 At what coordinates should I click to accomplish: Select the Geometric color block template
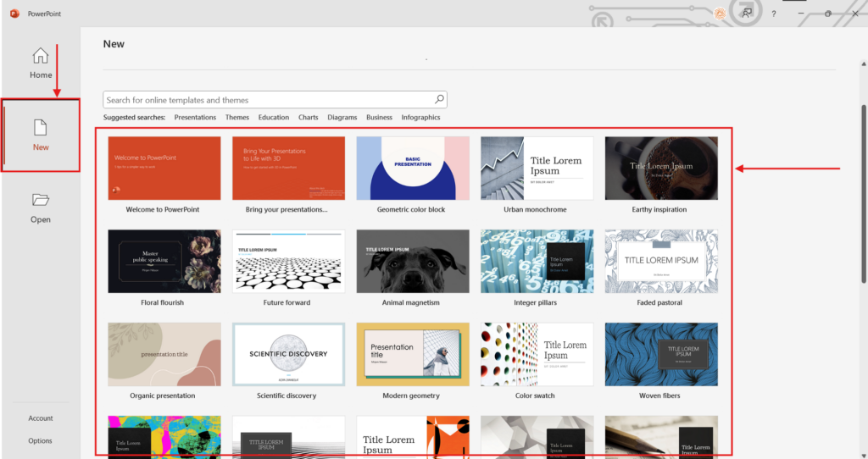pos(412,169)
